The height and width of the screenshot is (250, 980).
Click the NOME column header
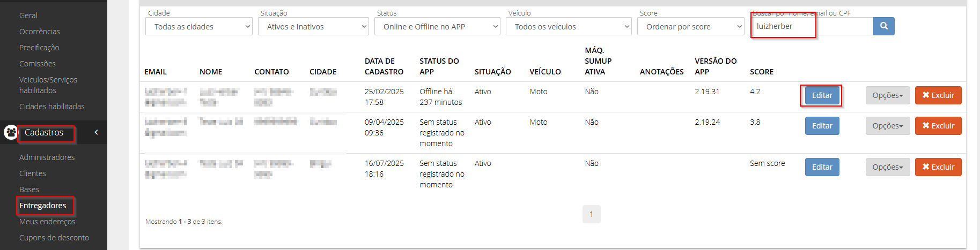point(211,72)
